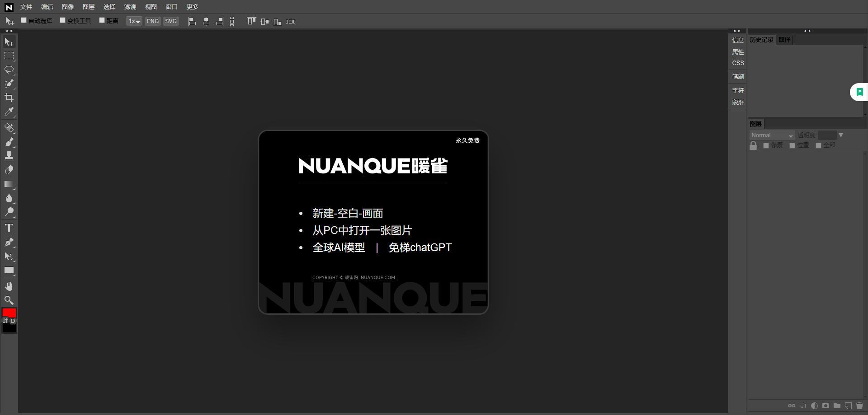Select the Crop tool
Image resolution: width=868 pixels, height=415 pixels.
pos(9,98)
